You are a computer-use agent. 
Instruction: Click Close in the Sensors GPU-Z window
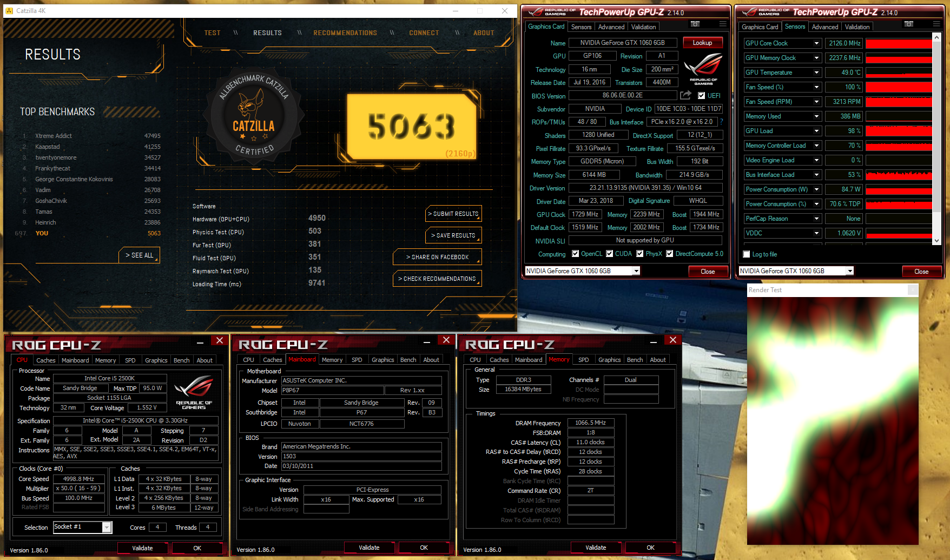(x=921, y=271)
